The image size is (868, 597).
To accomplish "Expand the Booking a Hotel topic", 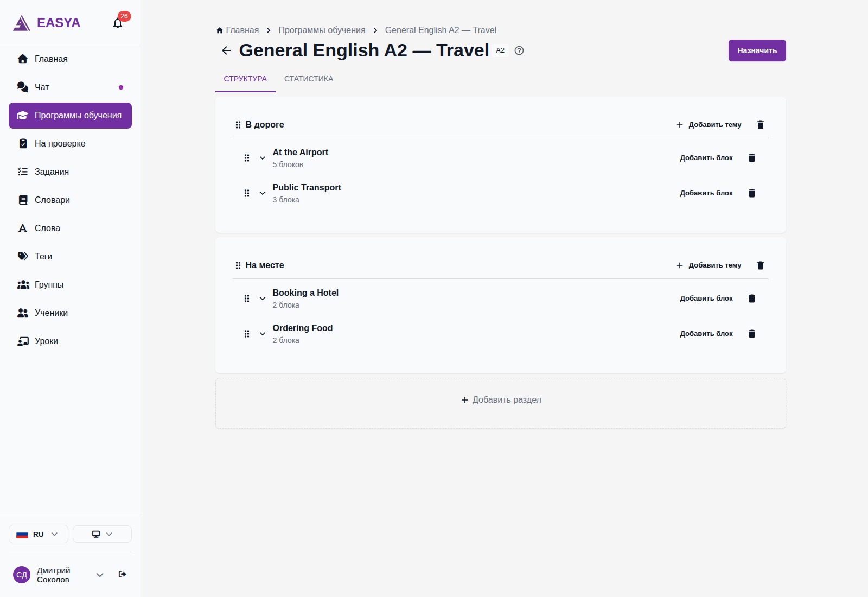I will 263,298.
